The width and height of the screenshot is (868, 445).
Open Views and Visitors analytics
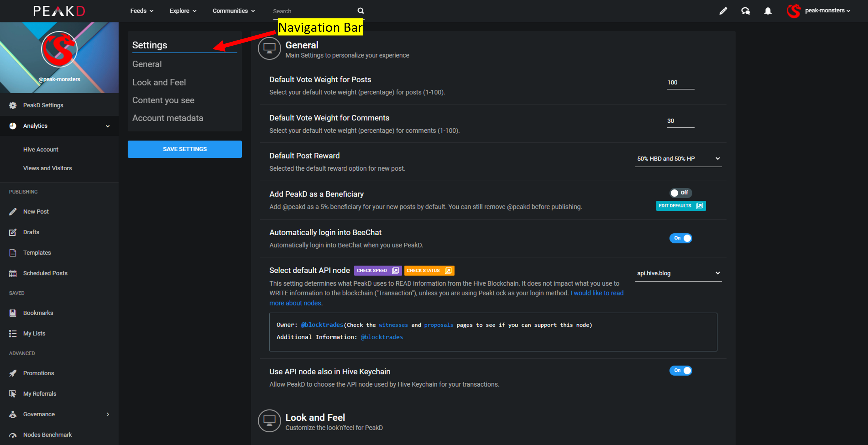coord(48,168)
